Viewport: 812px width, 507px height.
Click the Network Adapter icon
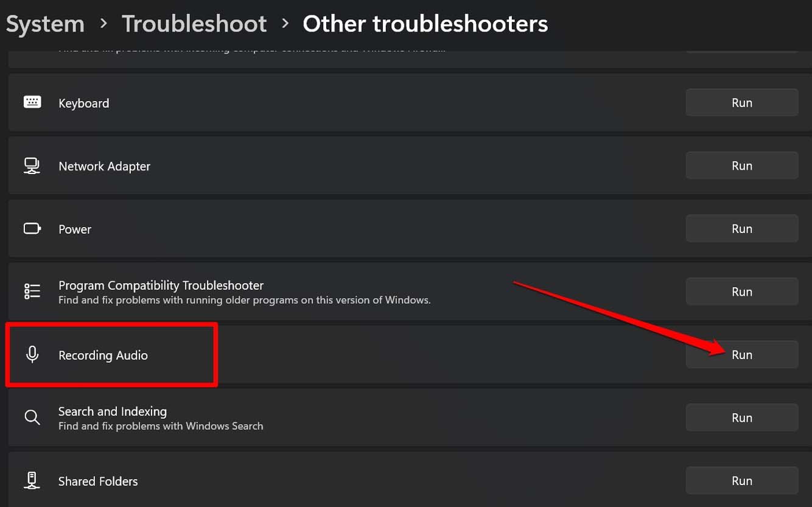pos(32,166)
